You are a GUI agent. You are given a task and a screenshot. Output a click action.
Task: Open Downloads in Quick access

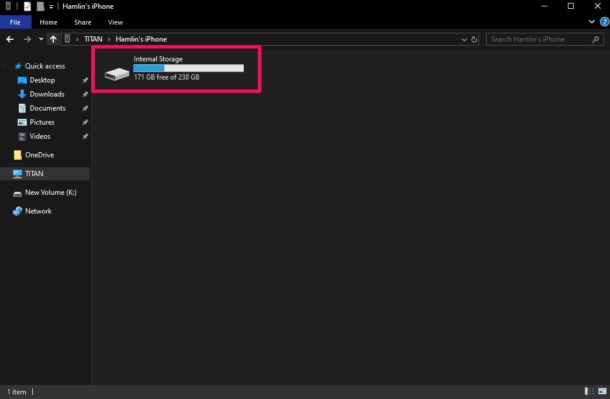coord(47,94)
